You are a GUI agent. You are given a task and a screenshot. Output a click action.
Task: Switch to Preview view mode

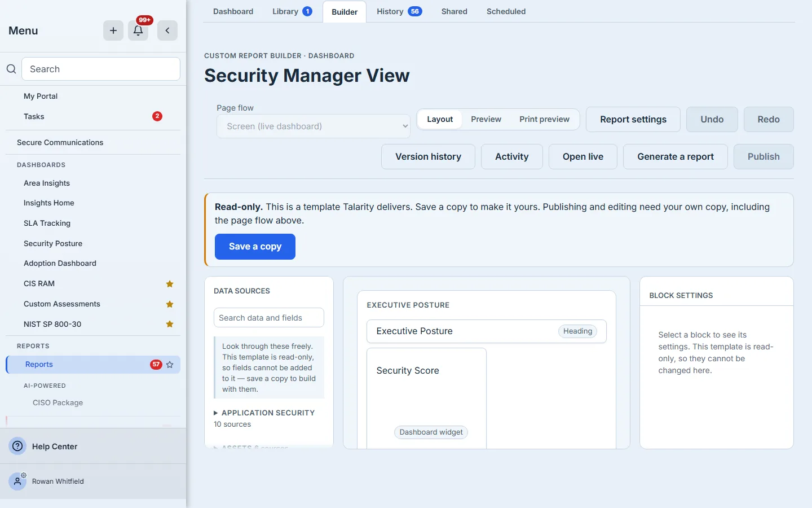(x=486, y=119)
